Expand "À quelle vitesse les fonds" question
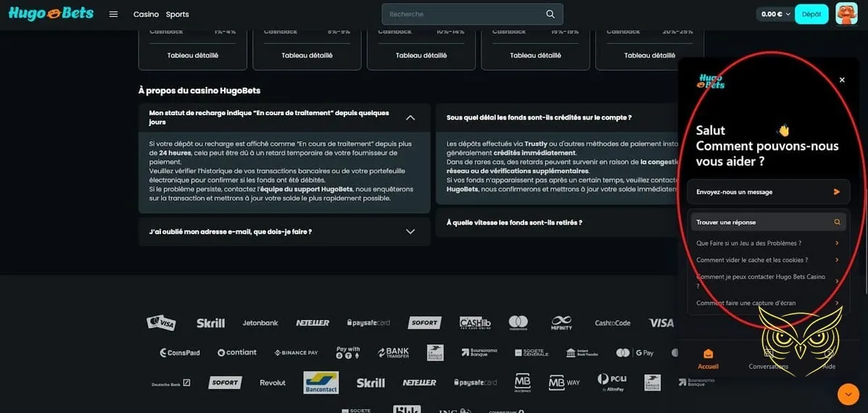This screenshot has height=413, width=868. 558,223
